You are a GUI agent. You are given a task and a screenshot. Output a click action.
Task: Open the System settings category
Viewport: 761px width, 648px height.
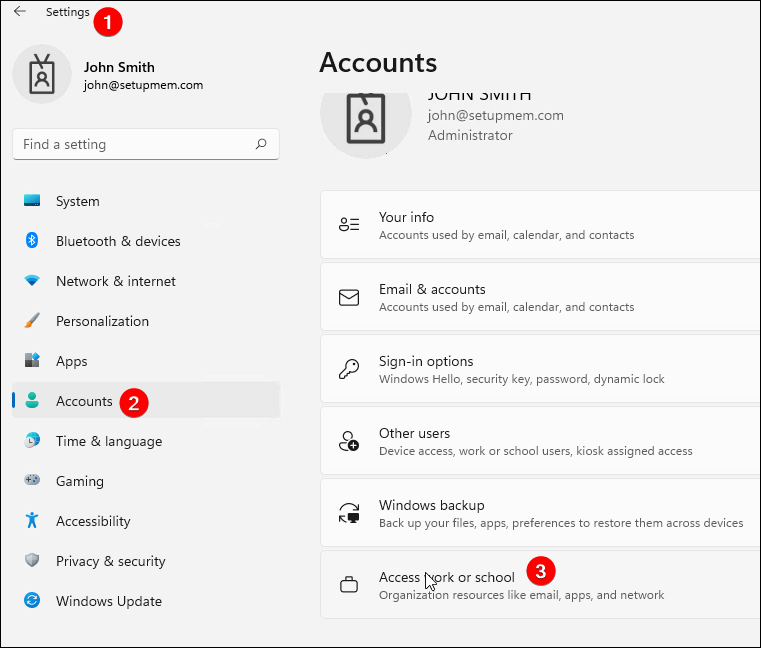(x=146, y=200)
